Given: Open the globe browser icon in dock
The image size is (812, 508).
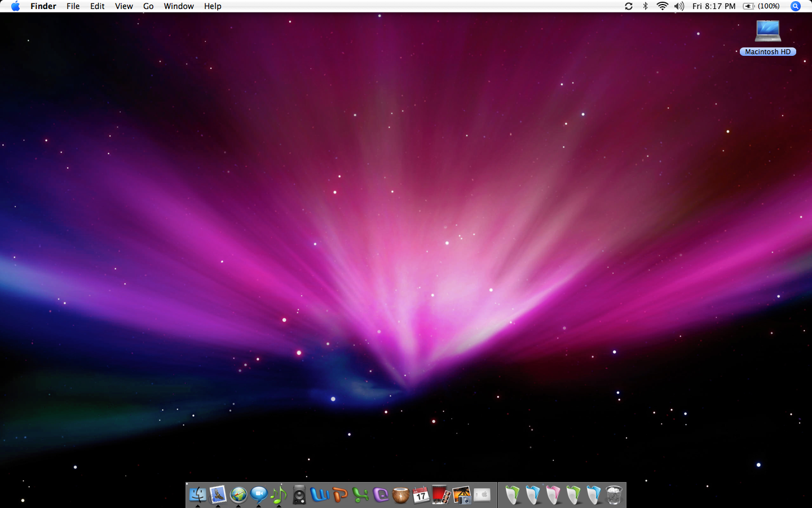Looking at the screenshot, I should pos(239,495).
